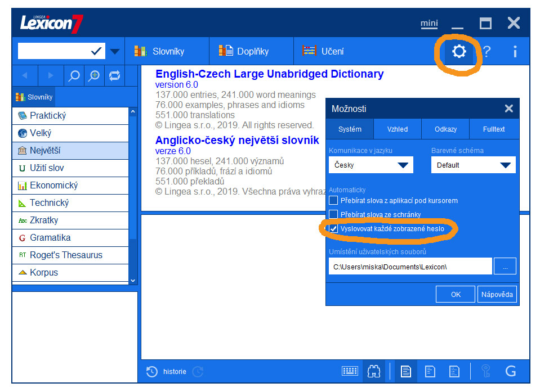Uncheck Vyslovovat každé zobrazené heslo
This screenshot has width=540, height=392.
click(x=333, y=229)
